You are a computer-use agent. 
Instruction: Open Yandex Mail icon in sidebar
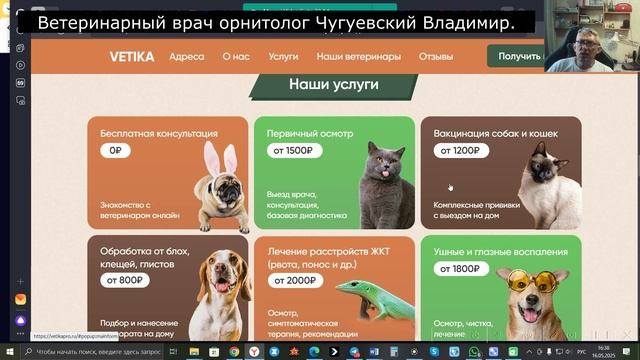click(x=20, y=299)
